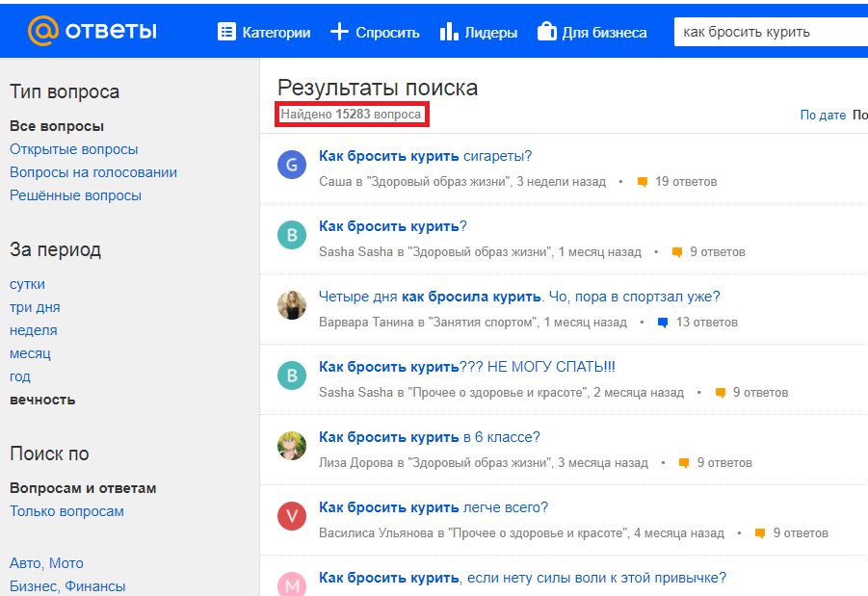The height and width of the screenshot is (596, 868).
Task: Select search by Вопросам и ответам
Action: [83, 488]
